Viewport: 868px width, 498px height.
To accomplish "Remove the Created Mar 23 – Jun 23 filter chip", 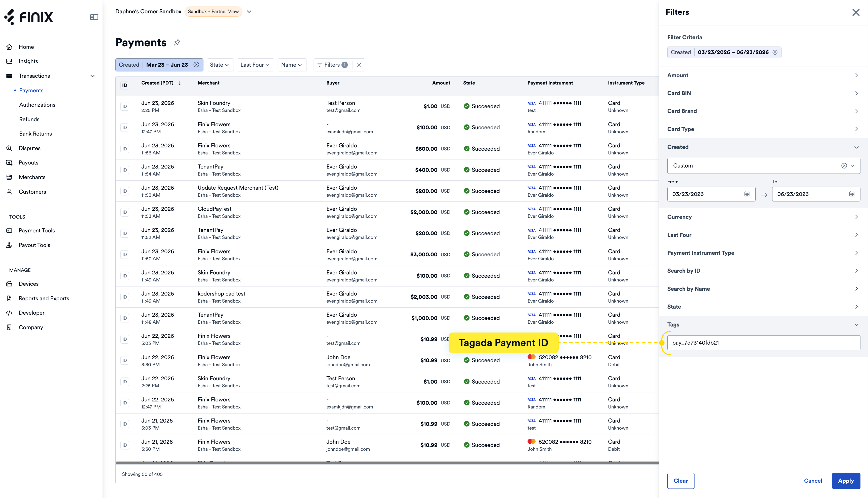I will point(196,65).
